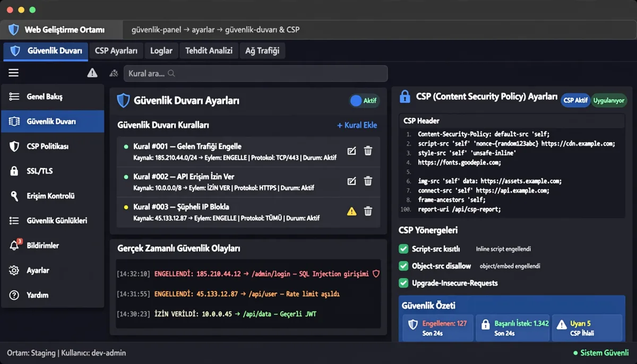The height and width of the screenshot is (364, 637).
Task: Click shield icon on SQL Injection event
Action: (x=376, y=274)
